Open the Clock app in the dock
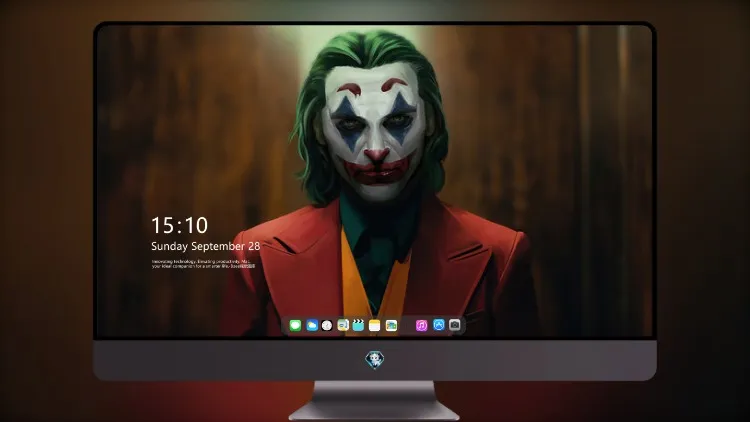750x422 pixels. 327,325
